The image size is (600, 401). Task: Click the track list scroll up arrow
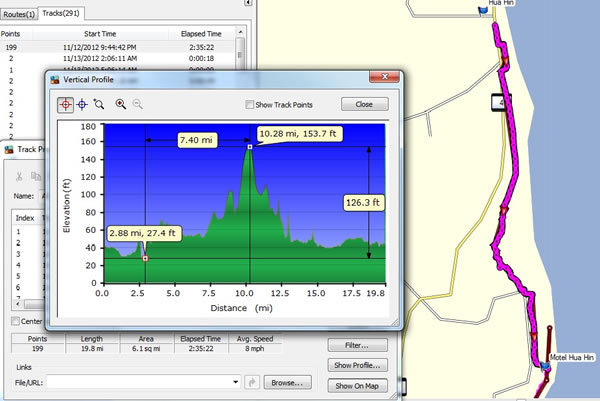240,32
